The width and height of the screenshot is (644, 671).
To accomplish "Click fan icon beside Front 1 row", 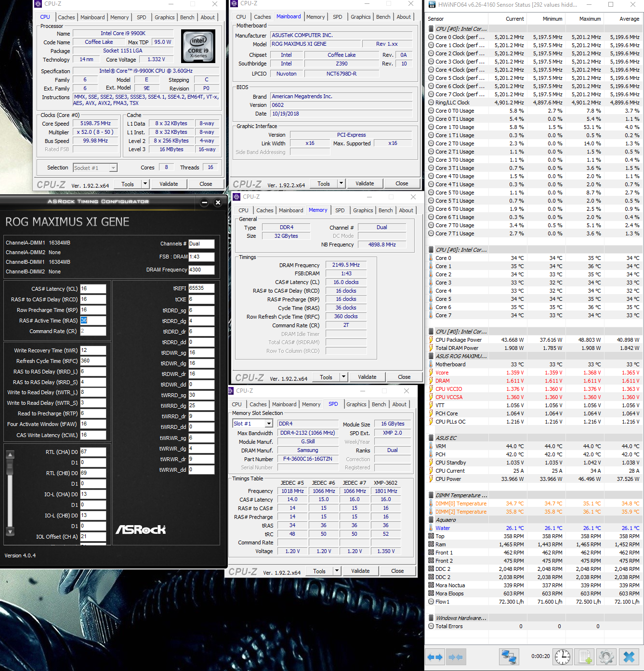I will 431,553.
